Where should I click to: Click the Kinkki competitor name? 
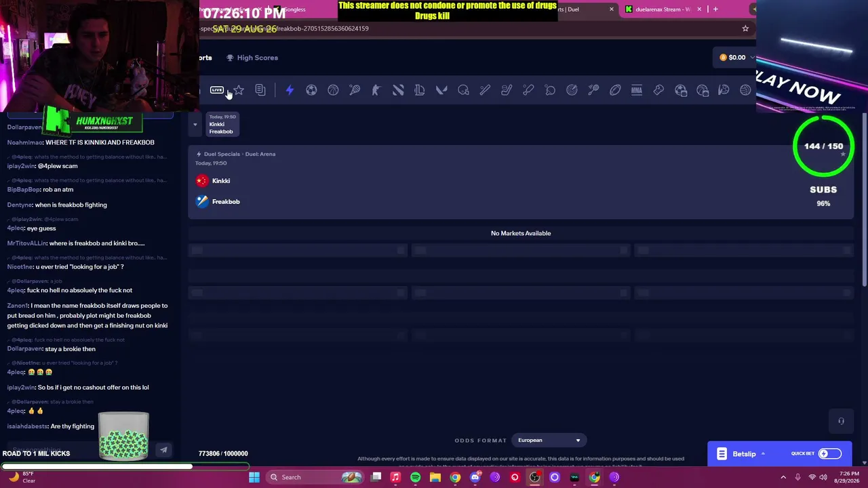tap(221, 181)
